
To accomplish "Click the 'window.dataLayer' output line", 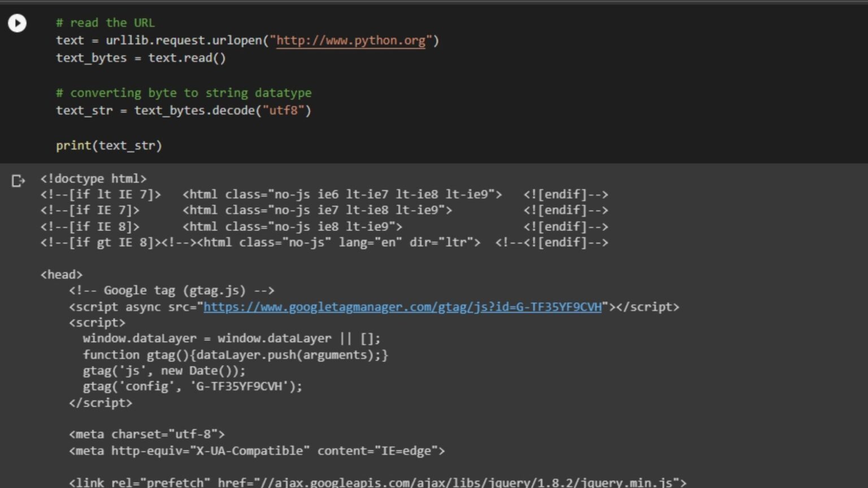I will [x=232, y=339].
